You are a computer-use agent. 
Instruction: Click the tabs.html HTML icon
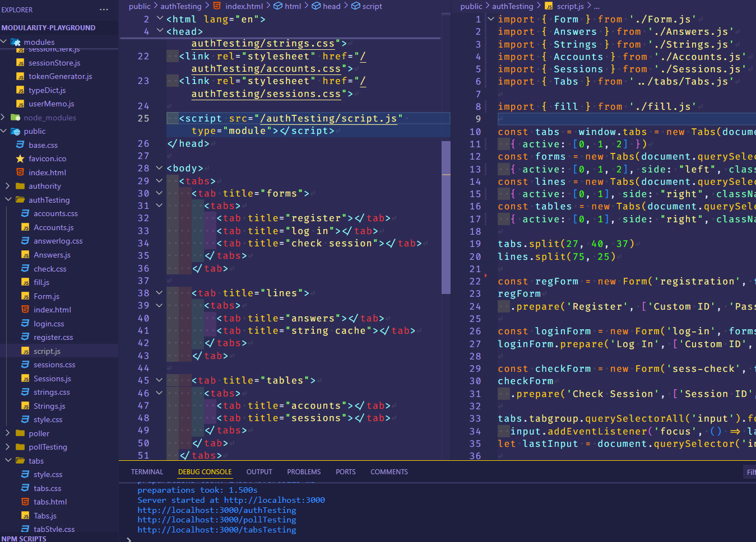(x=25, y=502)
